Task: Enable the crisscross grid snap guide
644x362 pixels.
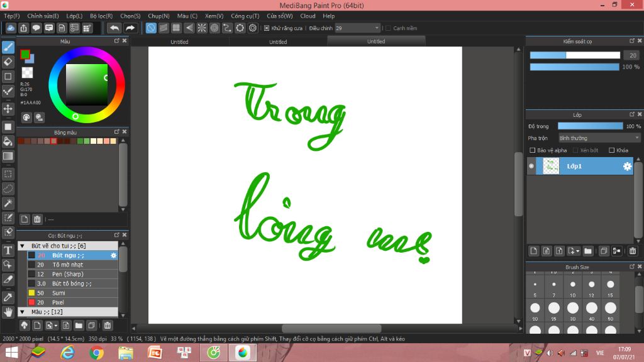Action: pos(176,28)
